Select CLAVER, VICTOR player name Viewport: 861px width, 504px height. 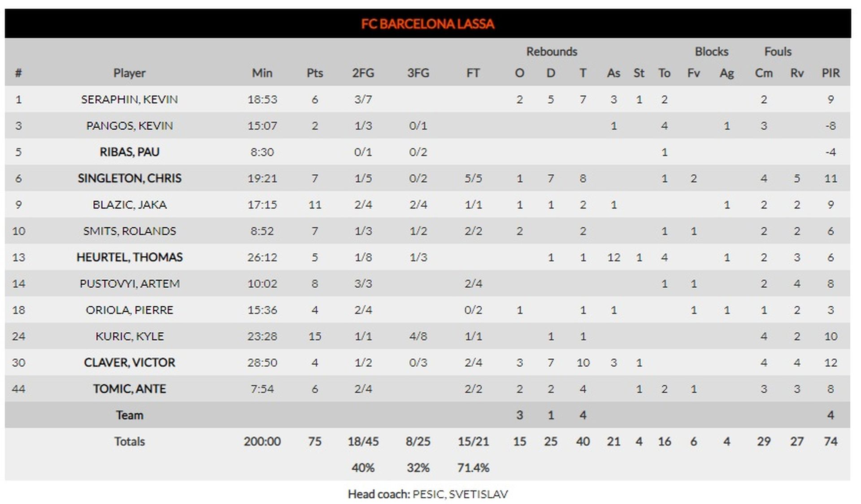[129, 362]
